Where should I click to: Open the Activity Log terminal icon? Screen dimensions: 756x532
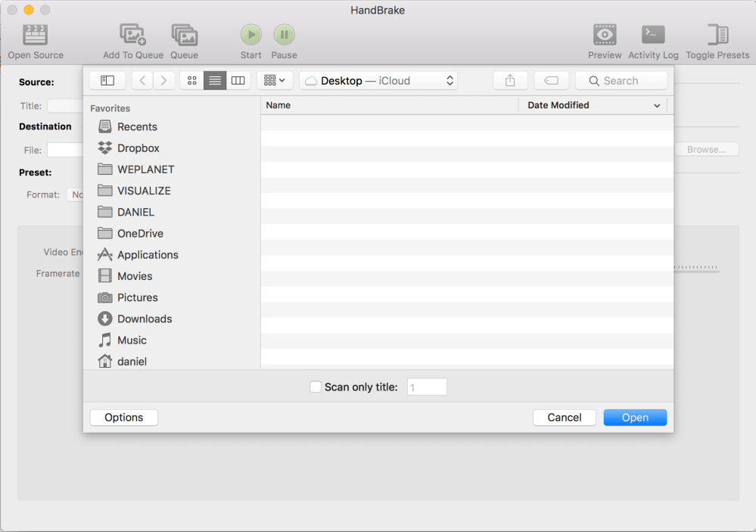click(x=653, y=36)
